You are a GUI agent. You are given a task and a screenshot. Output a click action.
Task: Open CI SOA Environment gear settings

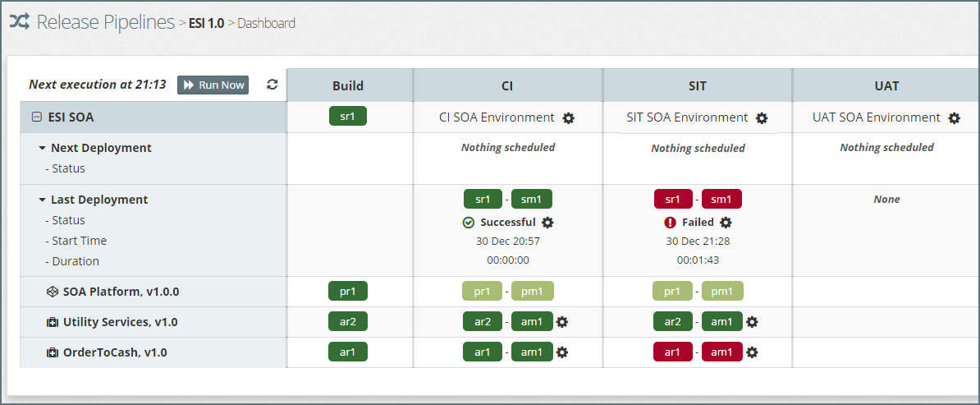(x=569, y=118)
